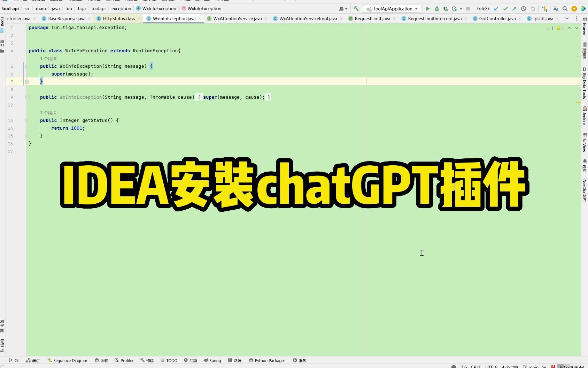Open the Profiler tool window
Viewport: 588px width, 368px height.
click(124, 360)
